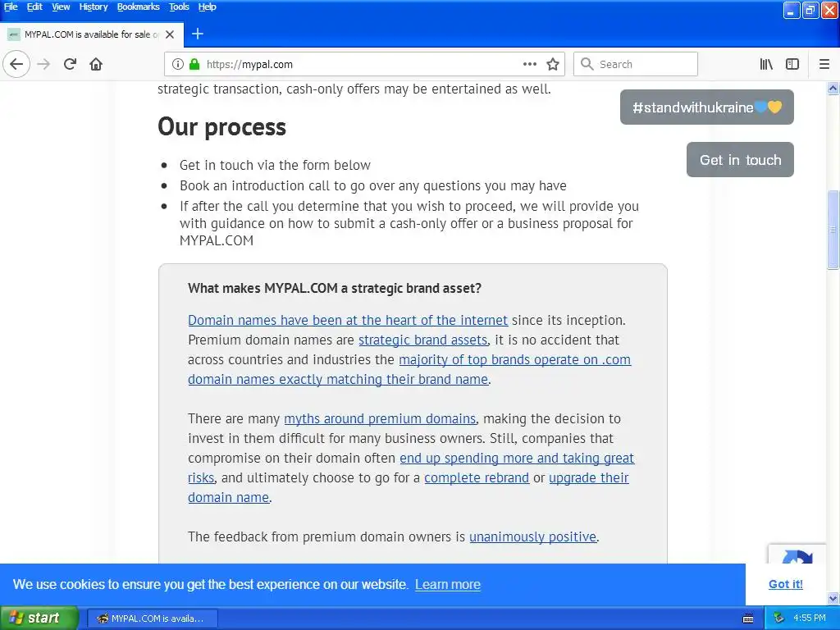The image size is (840, 630).
Task: Click the 4:55 PM taskbar clock
Action: coord(810,619)
